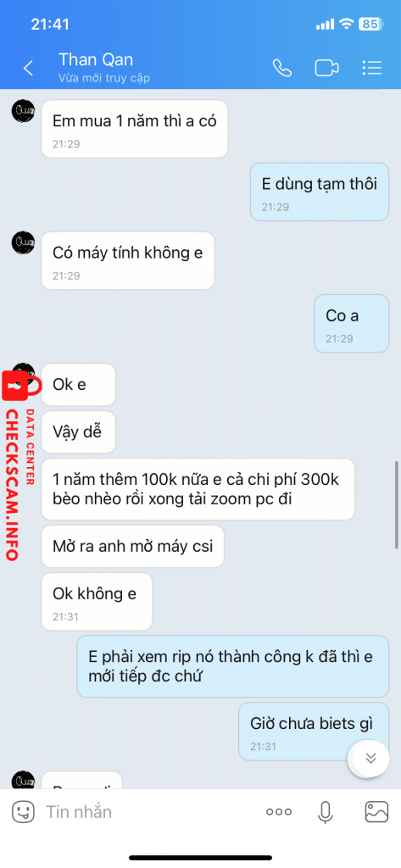Select the message 'Co a'
401x868 pixels.
[x=351, y=323]
